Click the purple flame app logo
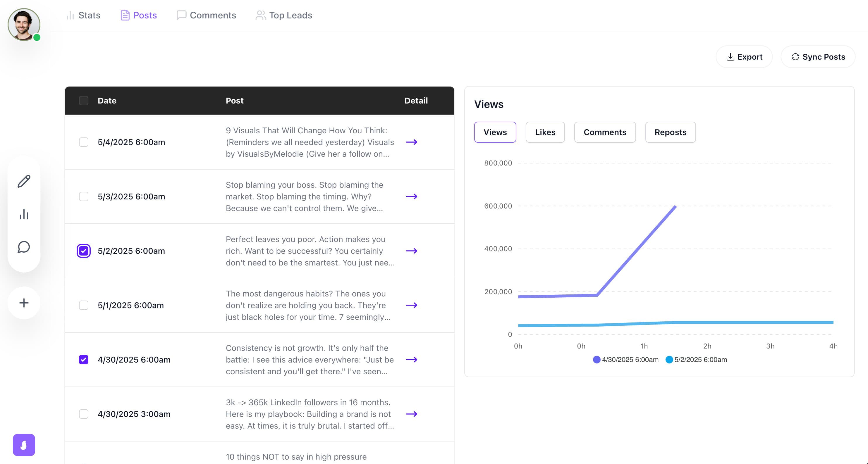This screenshot has width=868, height=464. click(24, 445)
